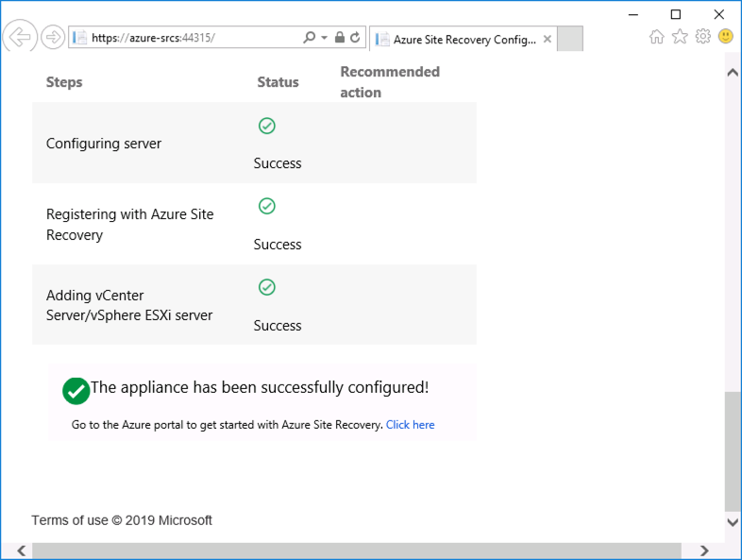Click the Steps column header
The image size is (742, 560).
[x=64, y=82]
